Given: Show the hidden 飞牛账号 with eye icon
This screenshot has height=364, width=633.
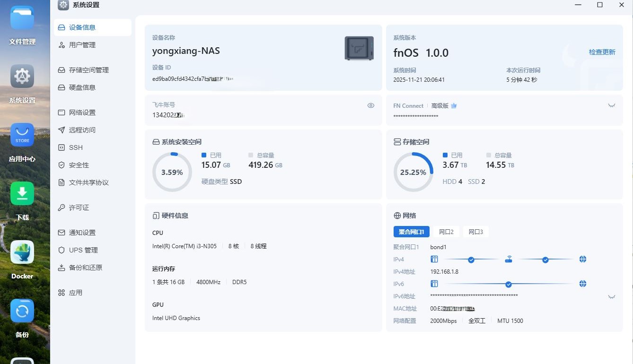Looking at the screenshot, I should (x=371, y=105).
